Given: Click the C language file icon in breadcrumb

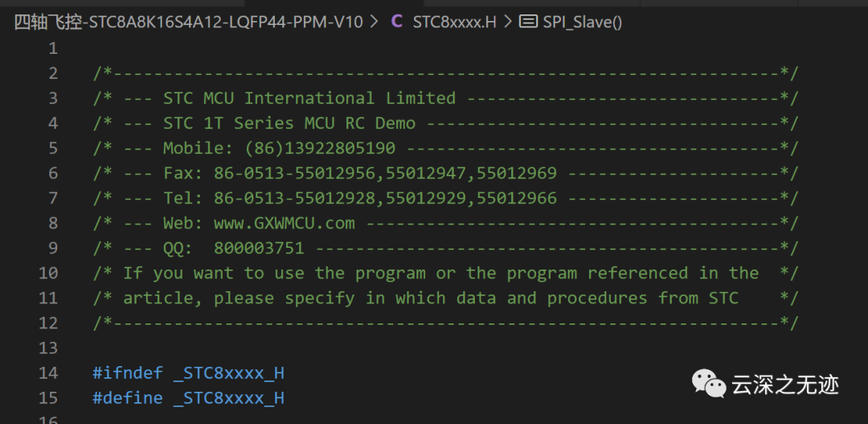Looking at the screenshot, I should click(x=397, y=22).
